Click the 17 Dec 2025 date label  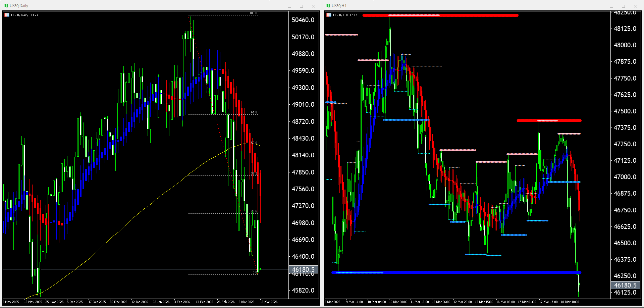97,302
